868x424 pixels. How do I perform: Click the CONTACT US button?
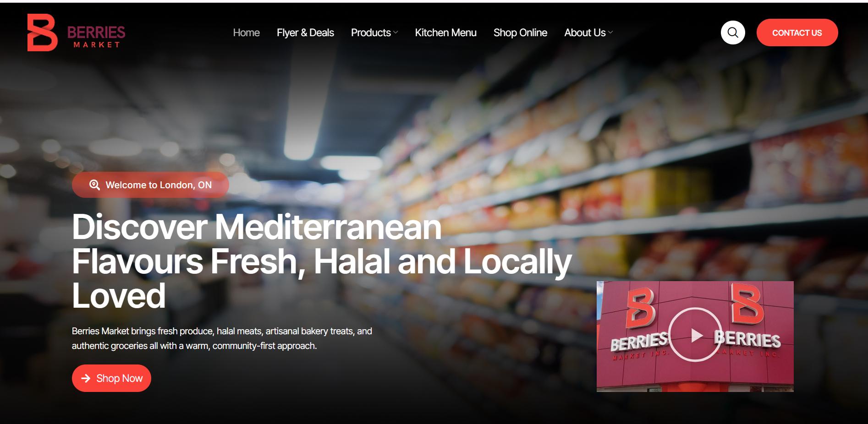797,33
